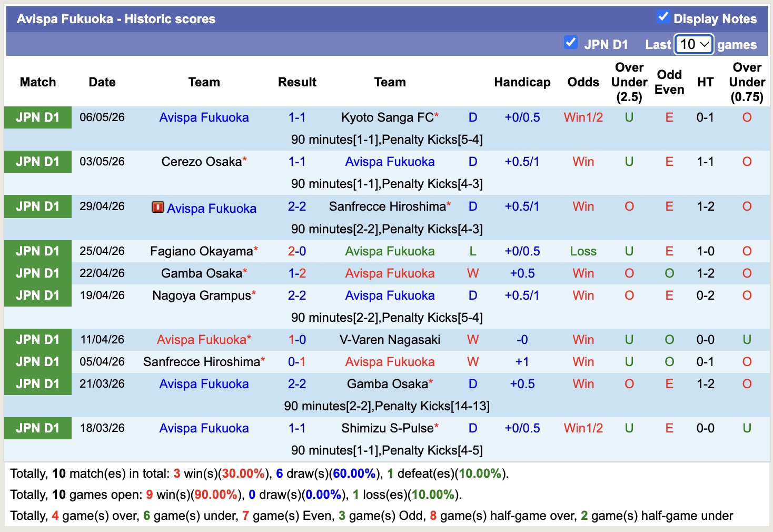Open JPN D1 league for 06/05/26 match

coord(38,117)
